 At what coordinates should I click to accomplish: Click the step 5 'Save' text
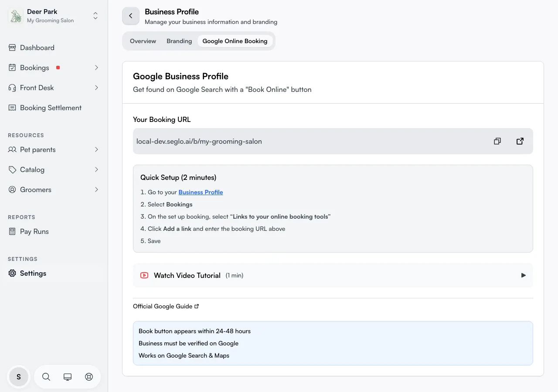pos(154,241)
